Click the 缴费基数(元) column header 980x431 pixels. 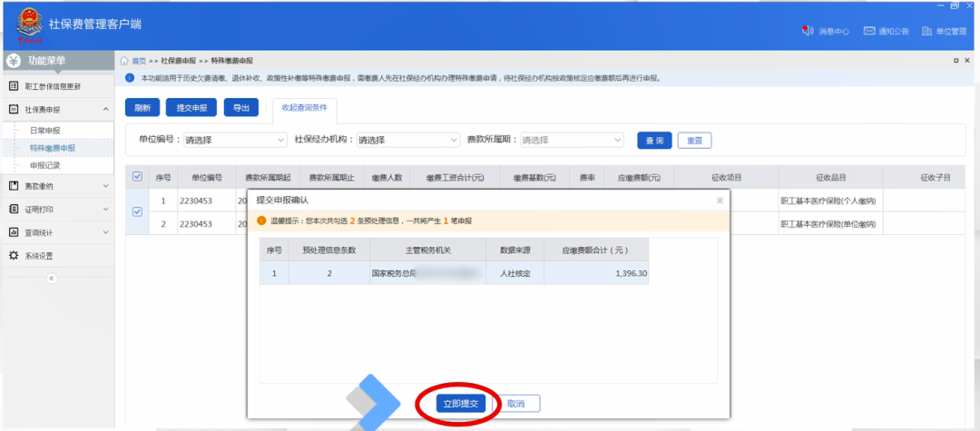coord(534,178)
